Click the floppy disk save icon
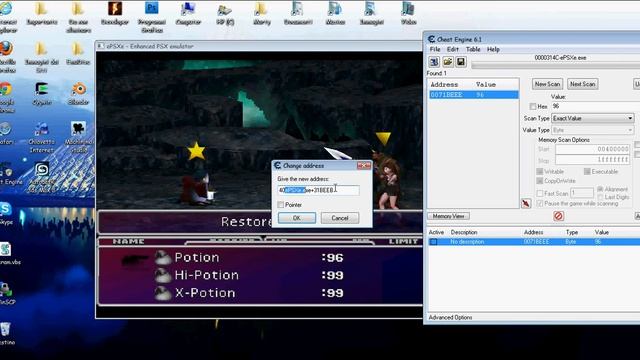640x360 pixels. click(x=461, y=62)
